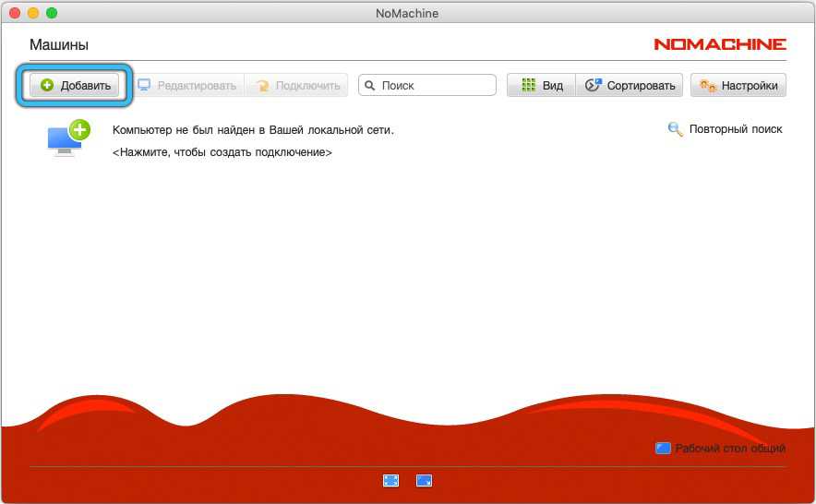Click the Подключить toolbar button
The image size is (816, 504).
296,86
